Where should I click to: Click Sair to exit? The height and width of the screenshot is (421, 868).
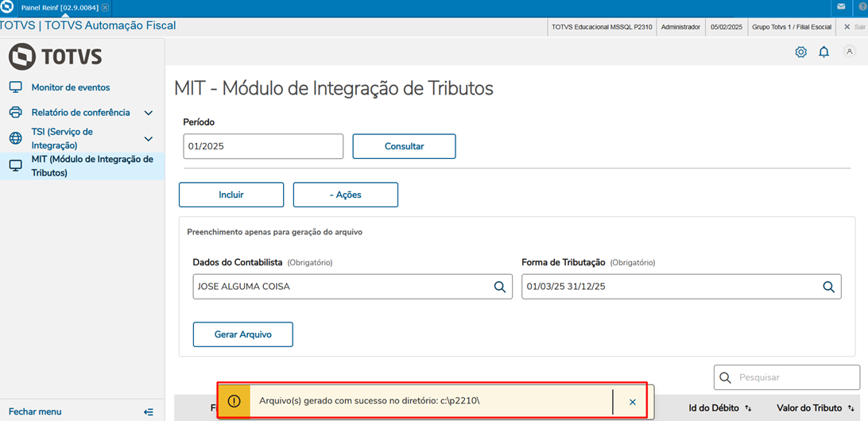[854, 26]
